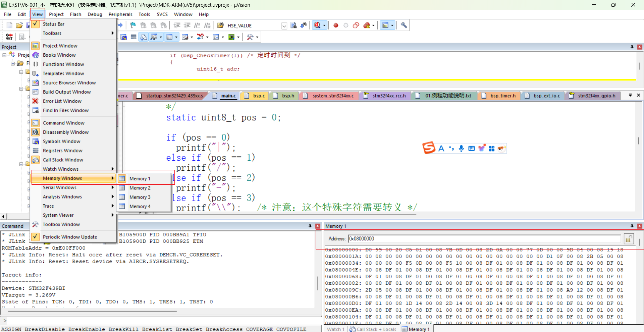This screenshot has height=332, width=644.
Task: Open the Peripherals menu
Action: (x=120, y=14)
